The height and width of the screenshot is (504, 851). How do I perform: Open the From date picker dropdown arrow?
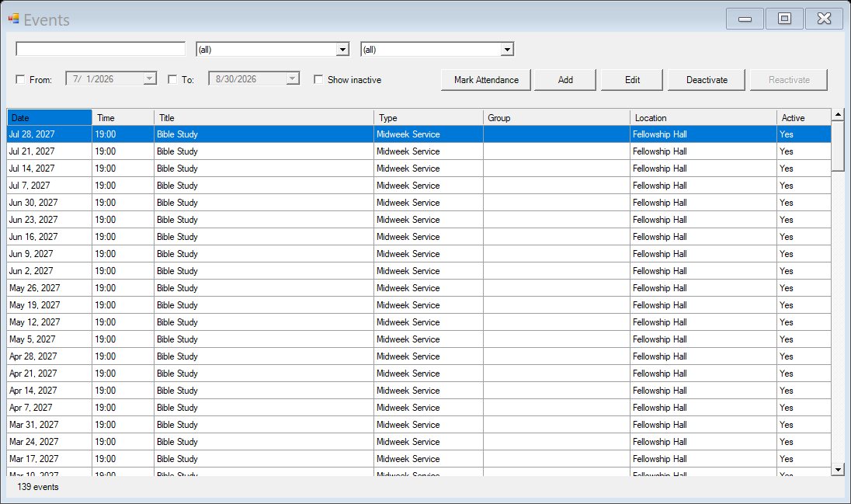[149, 78]
